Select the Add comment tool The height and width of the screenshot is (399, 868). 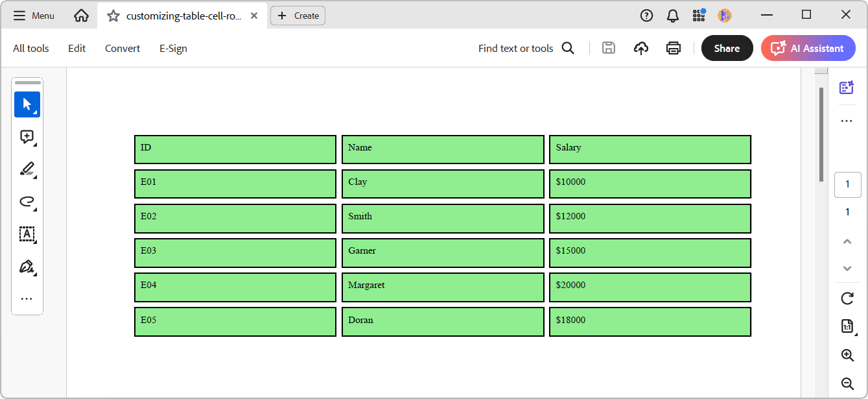tap(27, 137)
